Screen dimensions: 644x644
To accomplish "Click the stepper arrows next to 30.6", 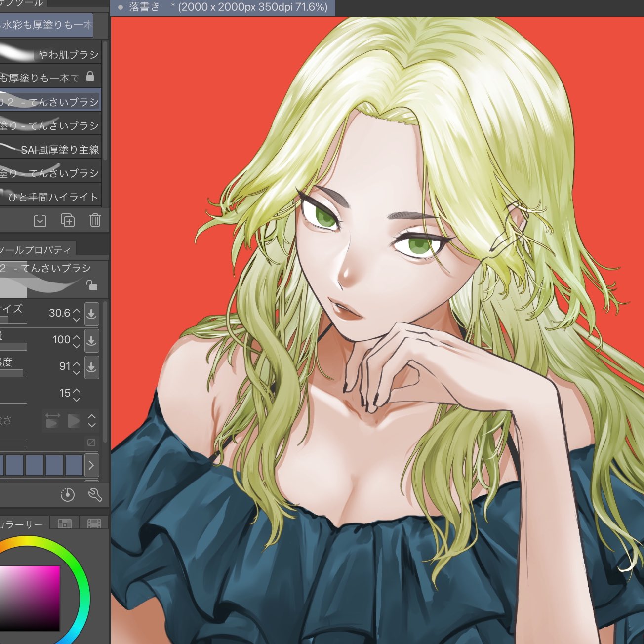I will pyautogui.click(x=77, y=314).
